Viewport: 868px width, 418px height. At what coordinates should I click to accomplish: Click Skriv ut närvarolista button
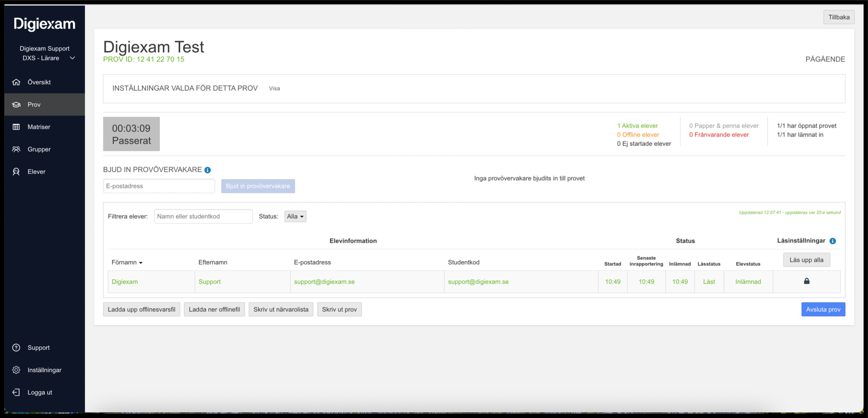pyautogui.click(x=281, y=309)
